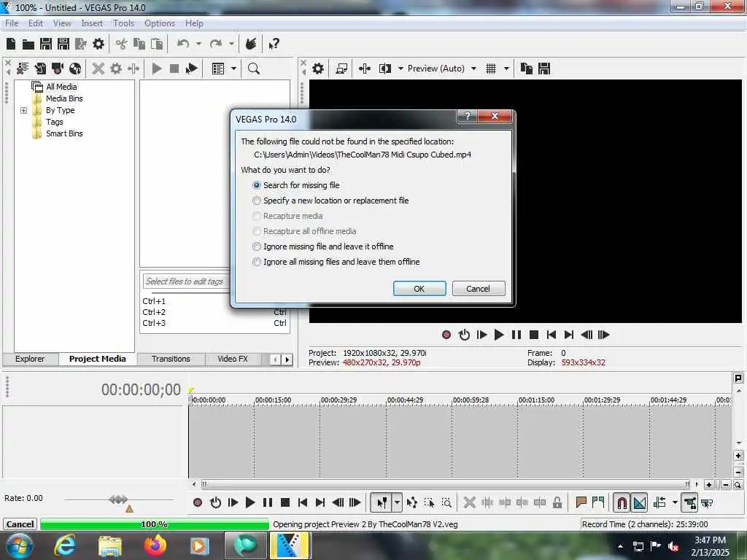747x560 pixels.
Task: Select the Envelope Edit tool icon
Action: point(412,502)
